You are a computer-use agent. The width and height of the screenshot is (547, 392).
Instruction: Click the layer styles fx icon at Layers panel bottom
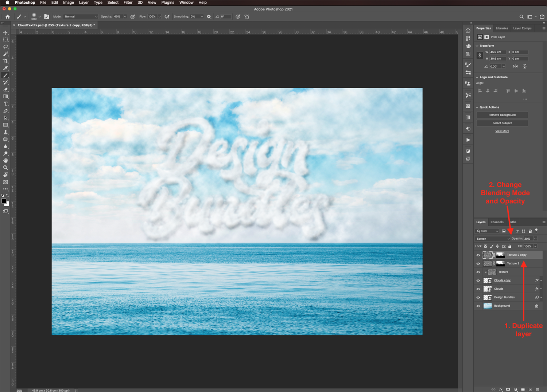501,389
